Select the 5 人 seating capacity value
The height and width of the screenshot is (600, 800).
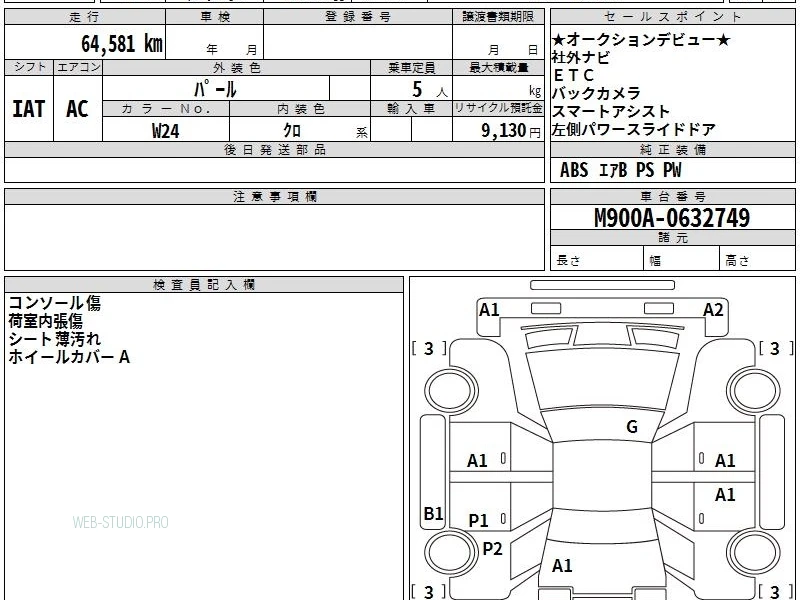[x=429, y=90]
